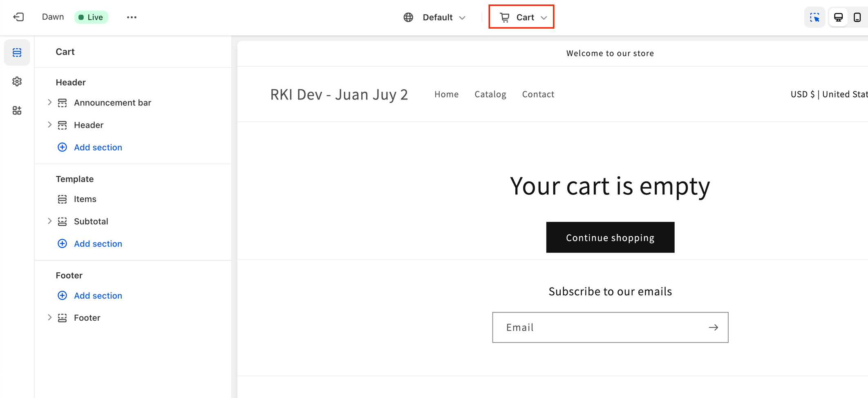Viewport: 868px width, 398px height.
Task: Submit email with the arrow icon
Action: point(713,327)
